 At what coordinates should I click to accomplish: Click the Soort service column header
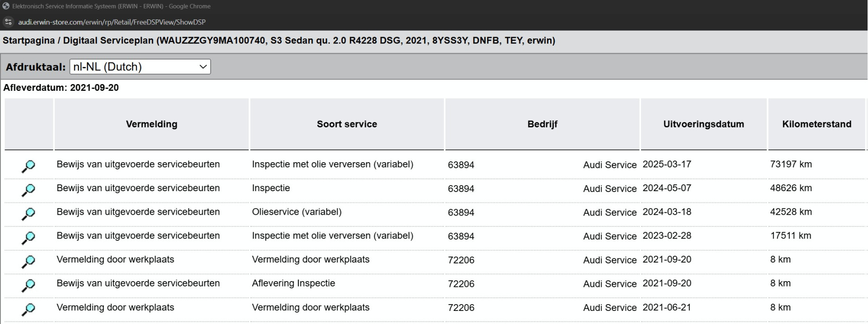[347, 124]
